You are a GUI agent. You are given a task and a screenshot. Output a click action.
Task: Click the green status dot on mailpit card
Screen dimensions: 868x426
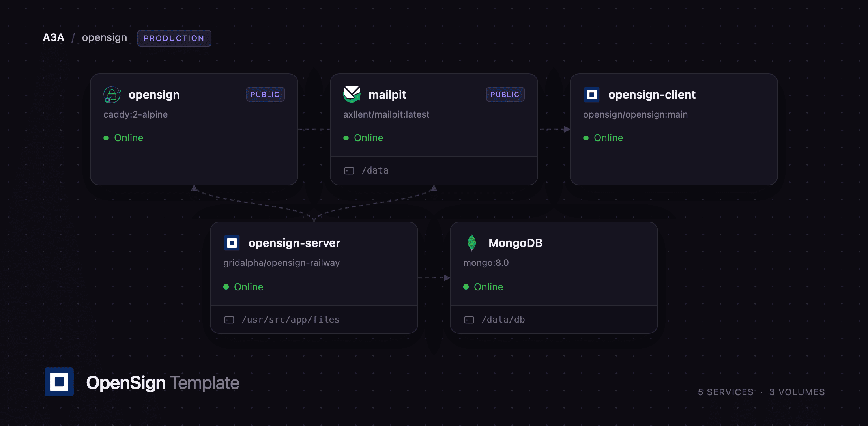pyautogui.click(x=346, y=138)
